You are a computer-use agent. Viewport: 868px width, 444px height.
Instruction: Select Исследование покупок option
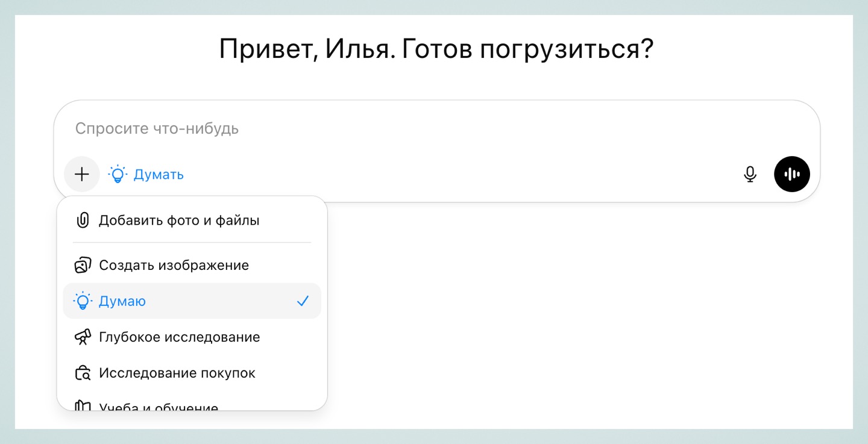pyautogui.click(x=177, y=374)
